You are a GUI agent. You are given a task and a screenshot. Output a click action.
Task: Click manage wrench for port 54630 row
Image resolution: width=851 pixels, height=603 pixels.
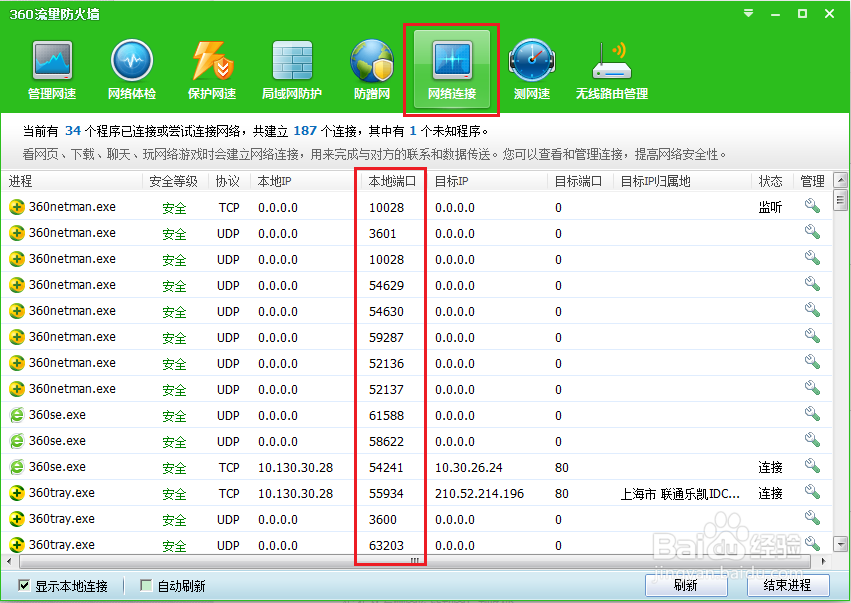pos(812,310)
